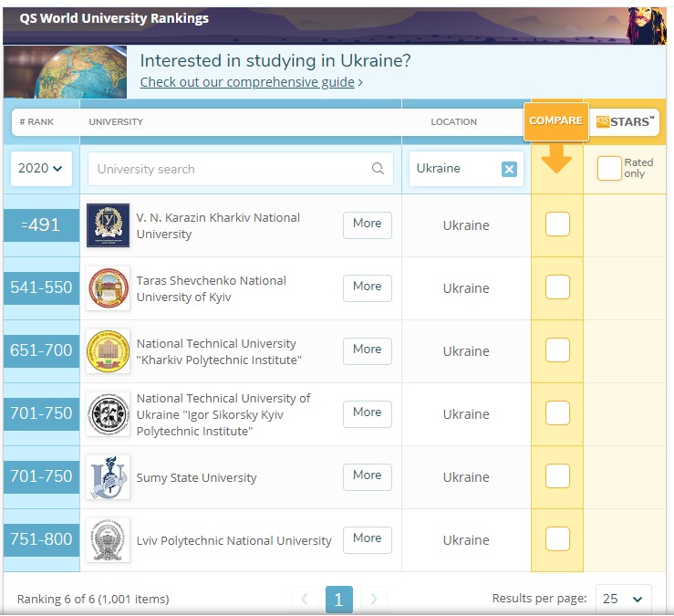Click 'Ranking 6 of 6 (1,001 items)' text

coord(93,599)
